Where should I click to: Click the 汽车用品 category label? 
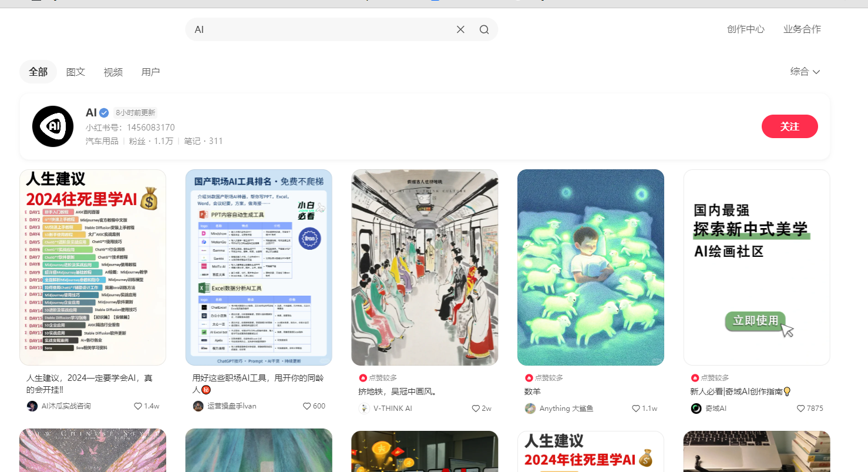tap(102, 141)
